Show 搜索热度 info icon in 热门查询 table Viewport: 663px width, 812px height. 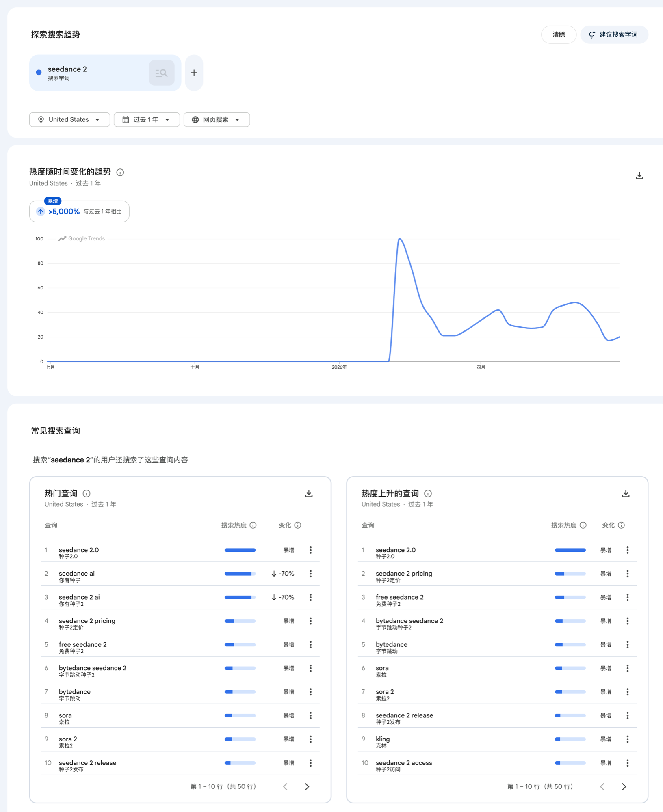pos(253,525)
